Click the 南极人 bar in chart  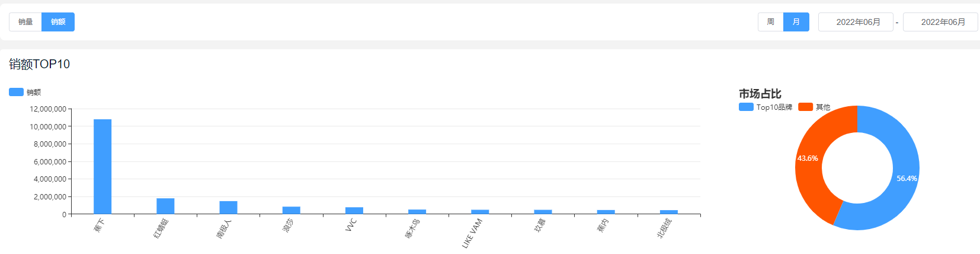tap(228, 207)
